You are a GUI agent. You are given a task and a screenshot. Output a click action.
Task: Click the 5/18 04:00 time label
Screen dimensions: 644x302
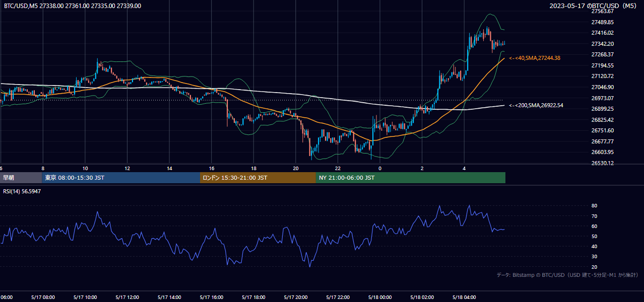click(x=464, y=297)
